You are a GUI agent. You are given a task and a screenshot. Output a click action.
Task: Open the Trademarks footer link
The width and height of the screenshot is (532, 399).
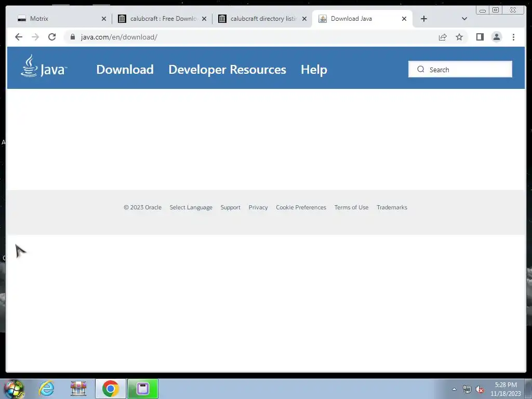click(392, 207)
